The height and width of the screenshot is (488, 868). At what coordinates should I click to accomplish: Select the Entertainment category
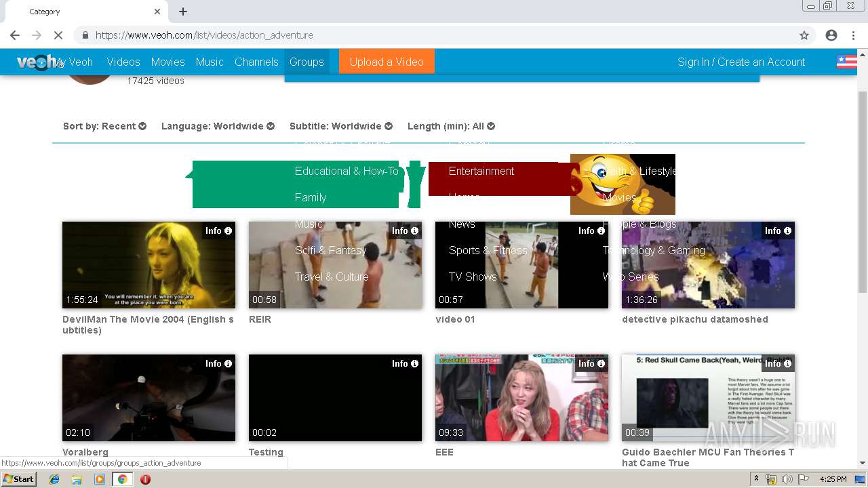[x=481, y=171]
